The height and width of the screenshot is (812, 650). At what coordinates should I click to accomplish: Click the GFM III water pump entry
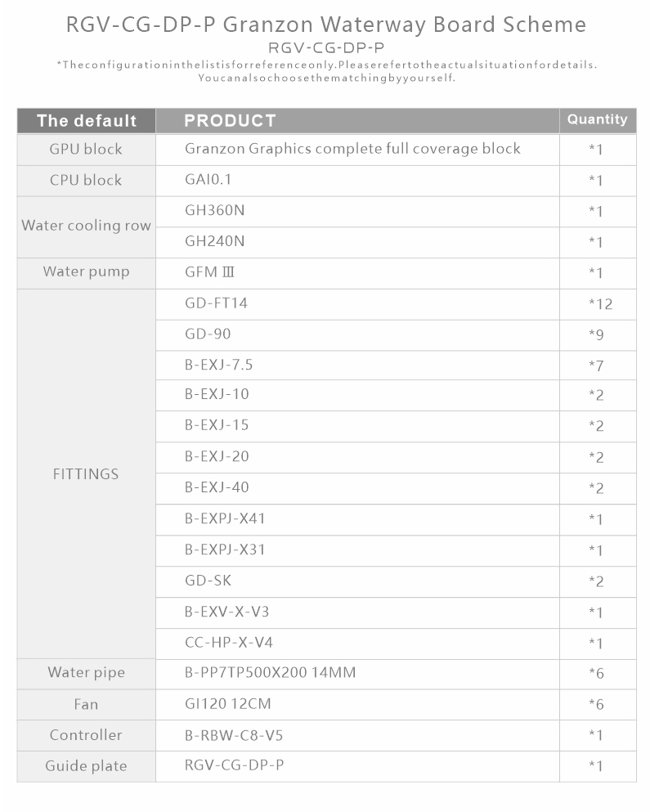(x=209, y=271)
